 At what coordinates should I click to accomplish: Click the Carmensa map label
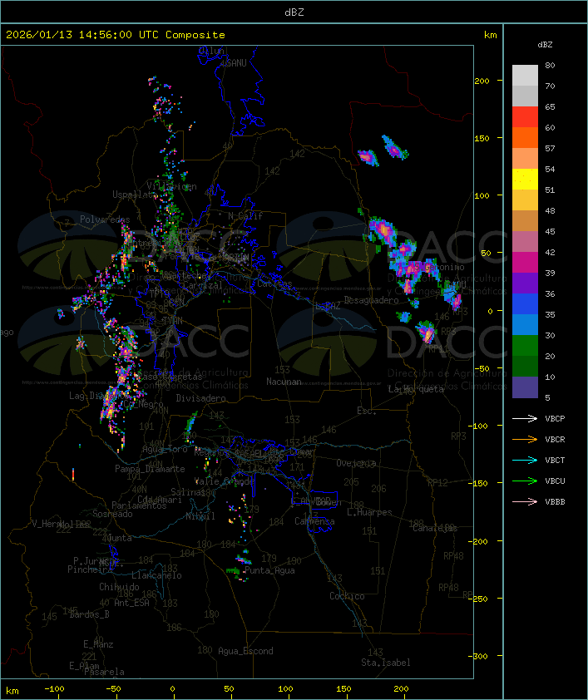[x=314, y=521]
